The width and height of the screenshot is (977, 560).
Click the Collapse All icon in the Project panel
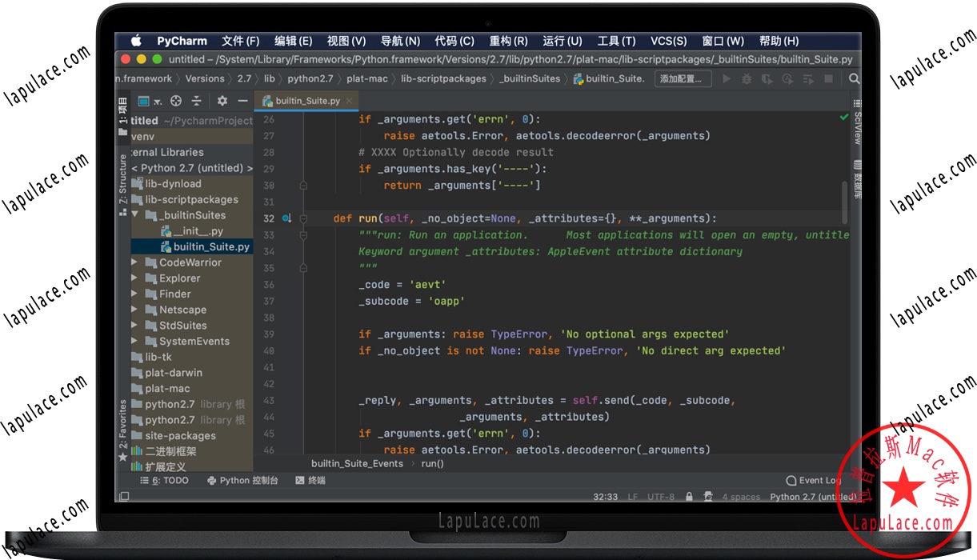click(x=196, y=101)
